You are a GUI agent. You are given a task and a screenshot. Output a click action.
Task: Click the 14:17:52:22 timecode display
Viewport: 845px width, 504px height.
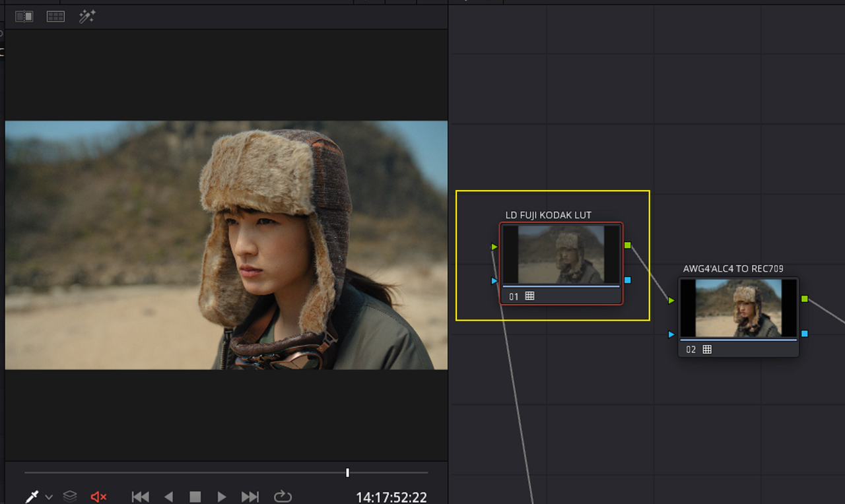391,497
